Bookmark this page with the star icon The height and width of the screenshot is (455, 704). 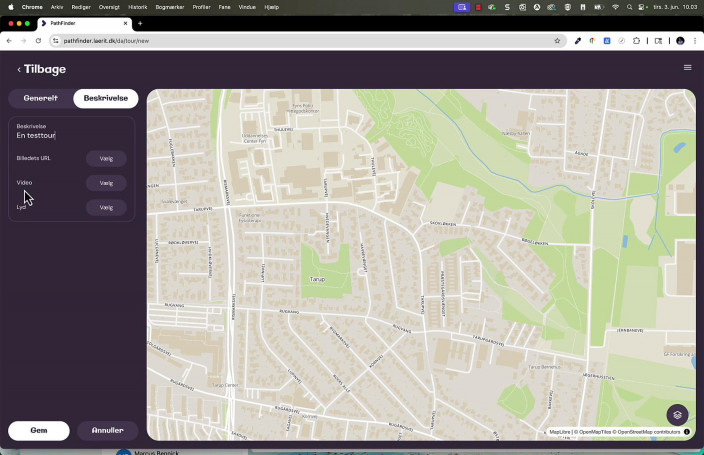tap(557, 41)
